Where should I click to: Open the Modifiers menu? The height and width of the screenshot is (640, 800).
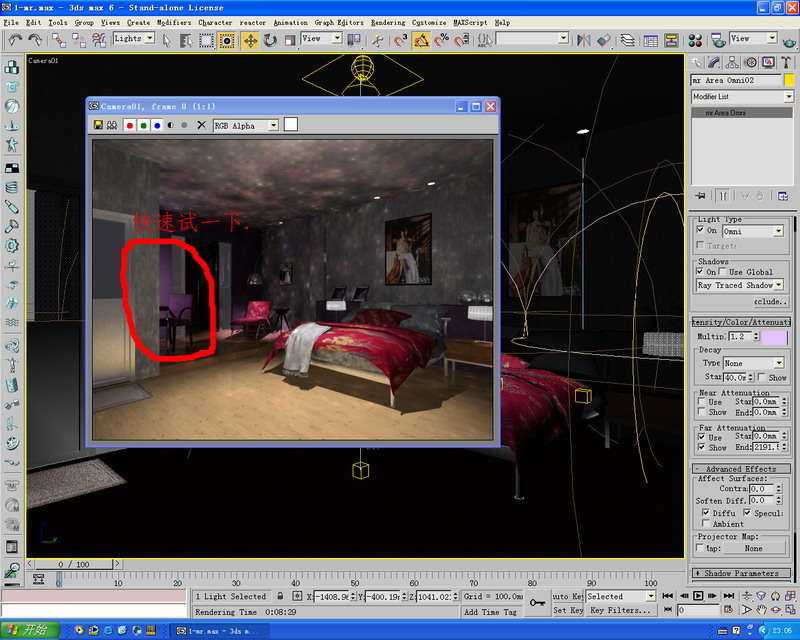[x=174, y=22]
